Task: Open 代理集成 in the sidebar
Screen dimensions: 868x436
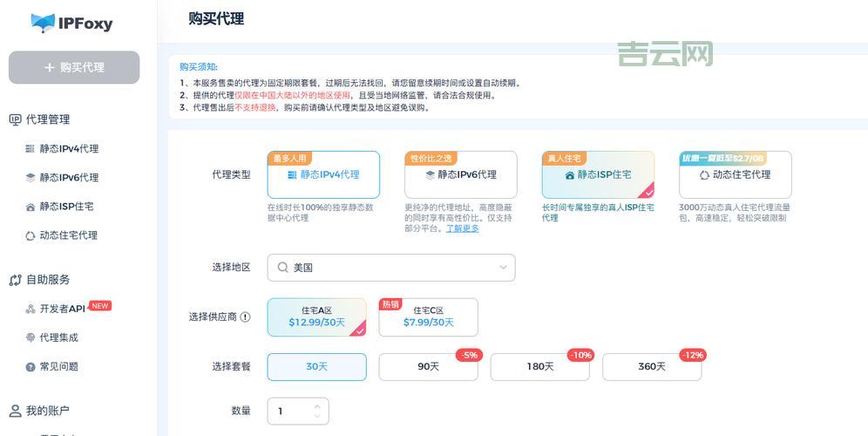Action: pos(58,337)
